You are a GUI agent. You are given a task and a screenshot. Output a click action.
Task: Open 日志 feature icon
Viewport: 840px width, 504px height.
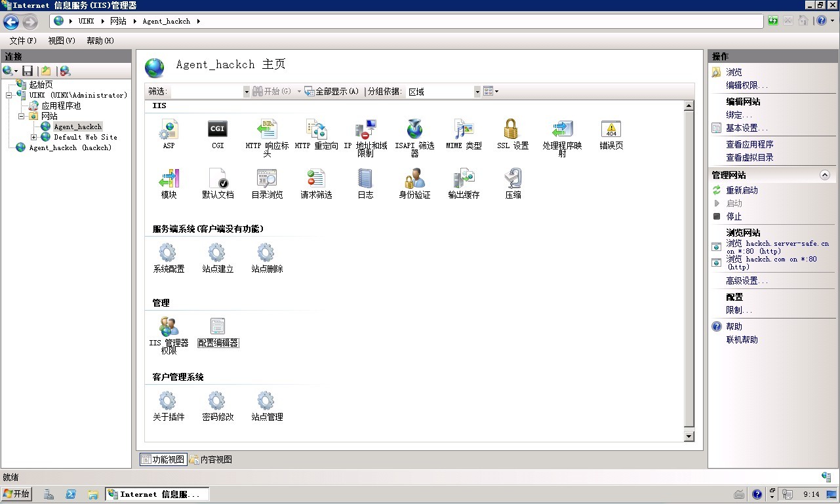tap(365, 178)
